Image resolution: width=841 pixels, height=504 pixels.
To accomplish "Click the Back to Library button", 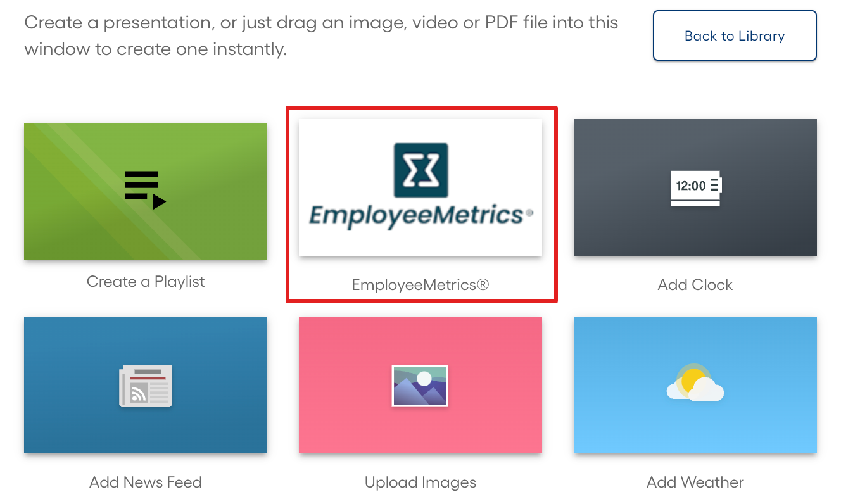I will [x=734, y=36].
